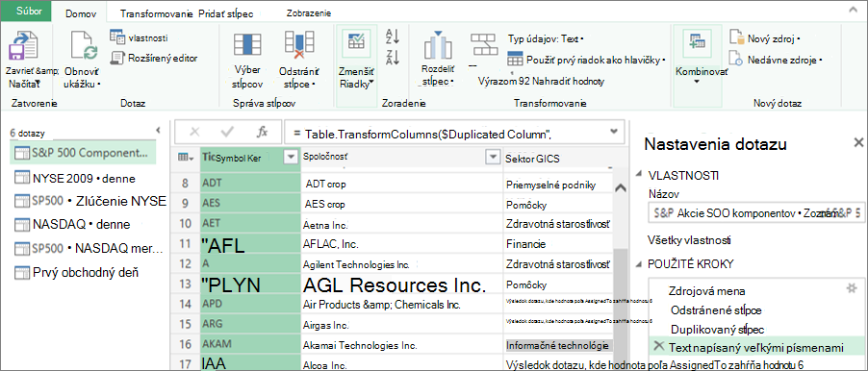
Task: Click the Obnoviť ukážku icon
Action: point(84,46)
